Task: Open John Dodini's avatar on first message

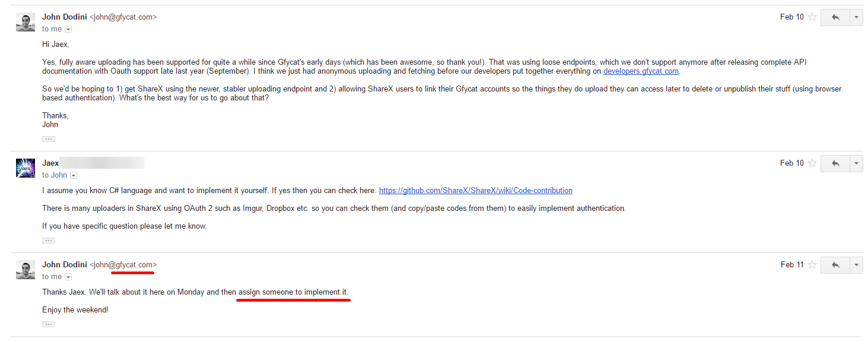Action: [x=26, y=22]
